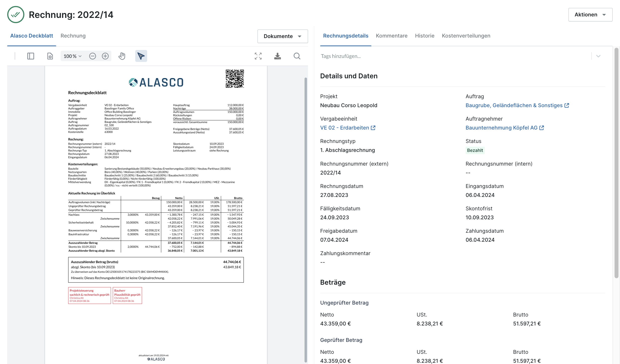
Task: Click the Bezahlt status badge
Action: pos(475,150)
